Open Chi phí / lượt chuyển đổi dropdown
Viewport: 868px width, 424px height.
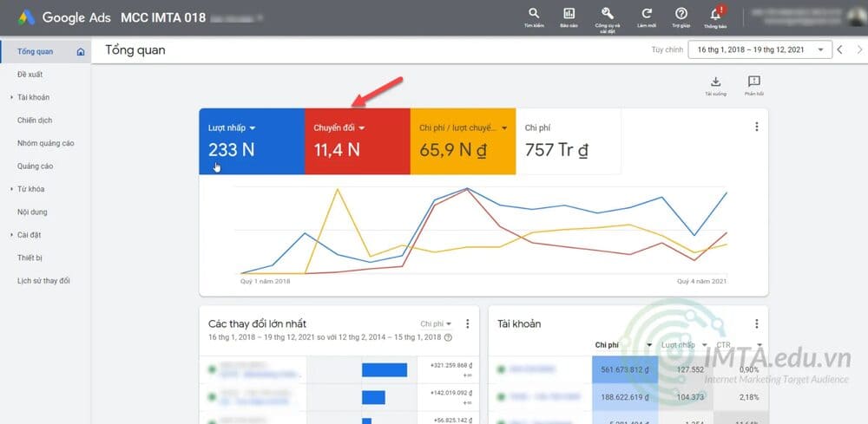[504, 127]
